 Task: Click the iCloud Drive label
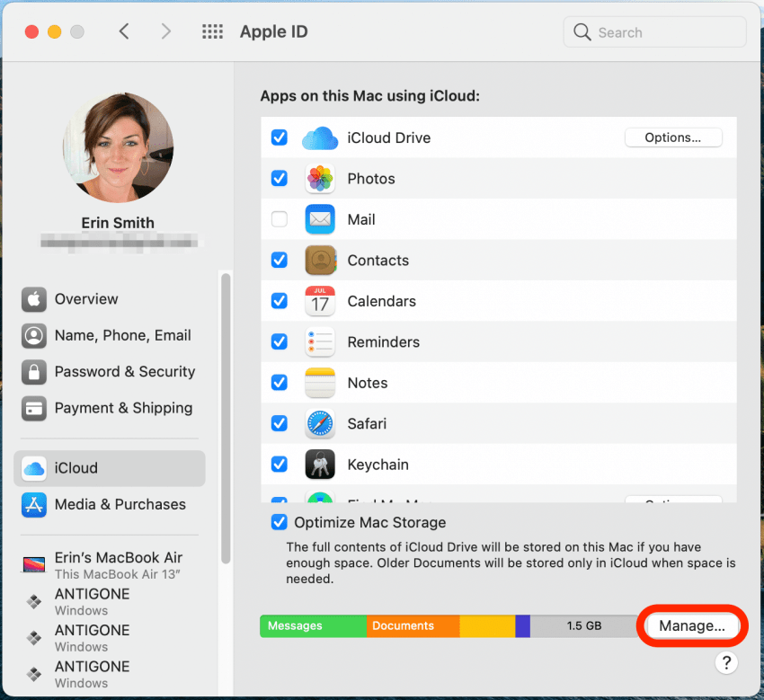pyautogui.click(x=389, y=137)
